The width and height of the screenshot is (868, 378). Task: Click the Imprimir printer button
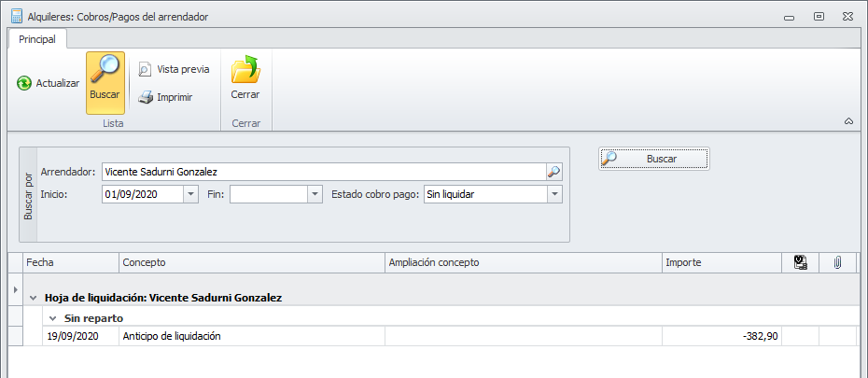click(x=165, y=97)
